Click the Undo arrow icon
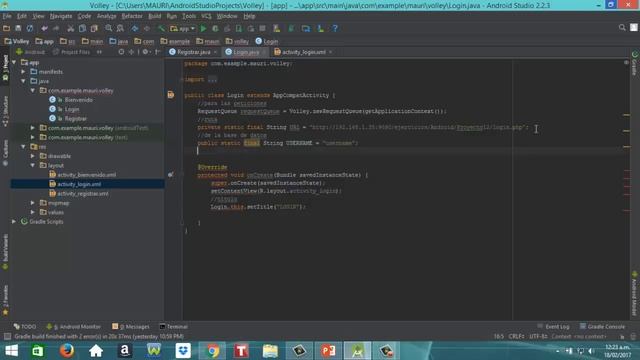Viewport: 640px width, 360px height. [x=44, y=28]
